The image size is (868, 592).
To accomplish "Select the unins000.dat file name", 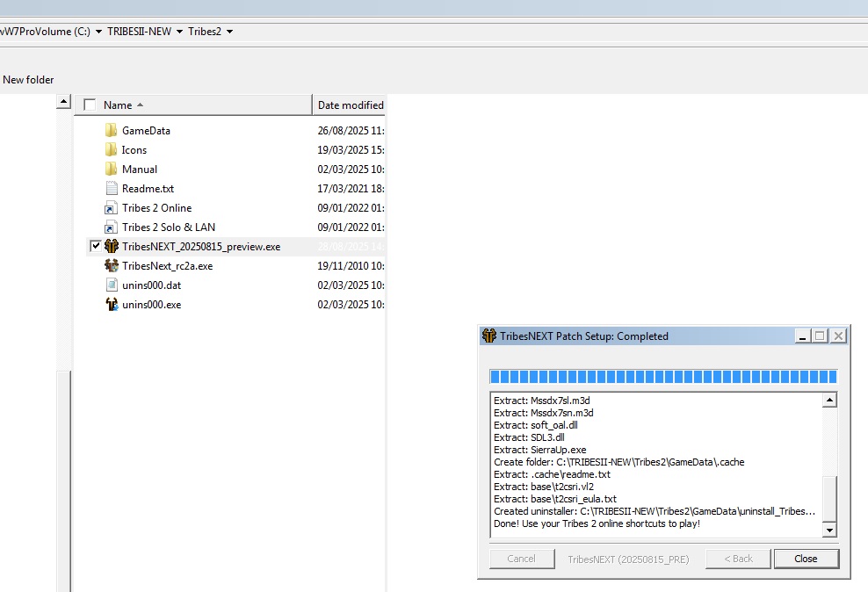I will [151, 285].
